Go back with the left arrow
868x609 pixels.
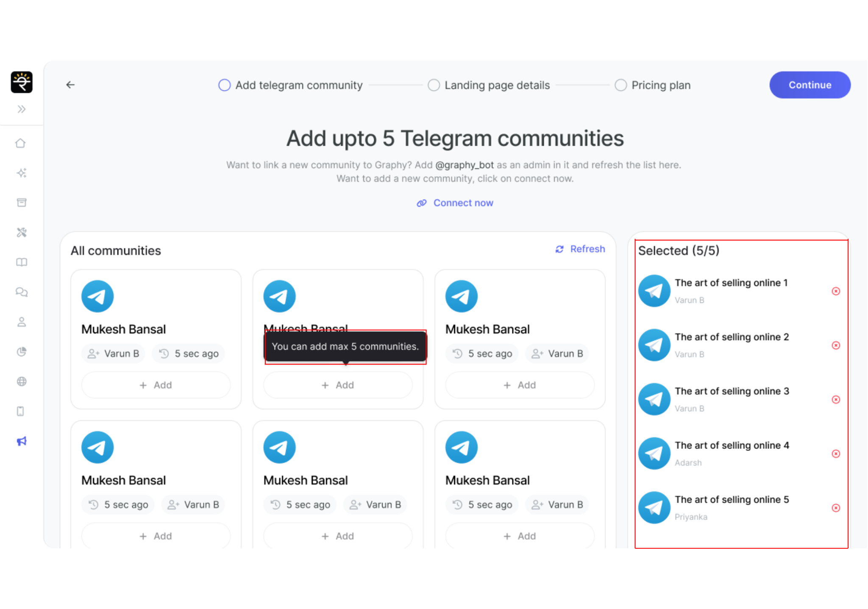pyautogui.click(x=70, y=85)
